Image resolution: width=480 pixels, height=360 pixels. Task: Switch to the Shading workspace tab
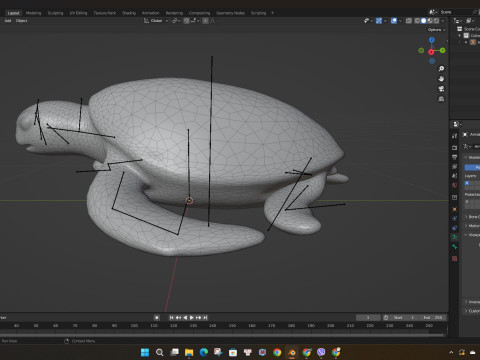129,13
